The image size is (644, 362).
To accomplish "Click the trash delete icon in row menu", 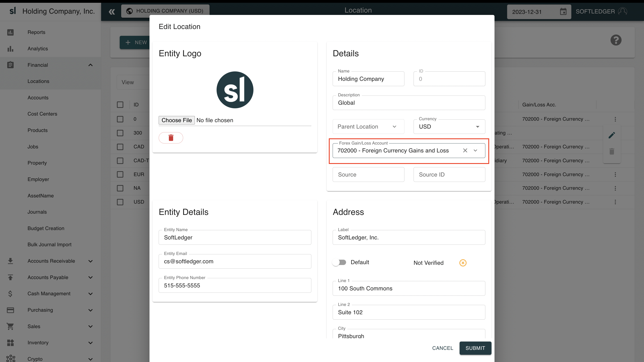I will (611, 151).
